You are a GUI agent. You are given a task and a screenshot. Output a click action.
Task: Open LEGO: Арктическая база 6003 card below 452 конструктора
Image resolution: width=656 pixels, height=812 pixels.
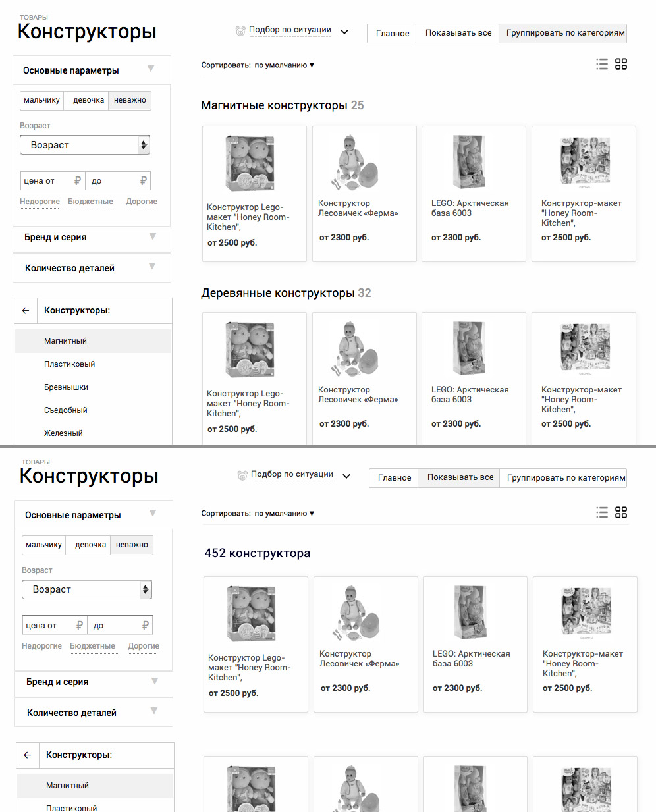[x=475, y=644]
